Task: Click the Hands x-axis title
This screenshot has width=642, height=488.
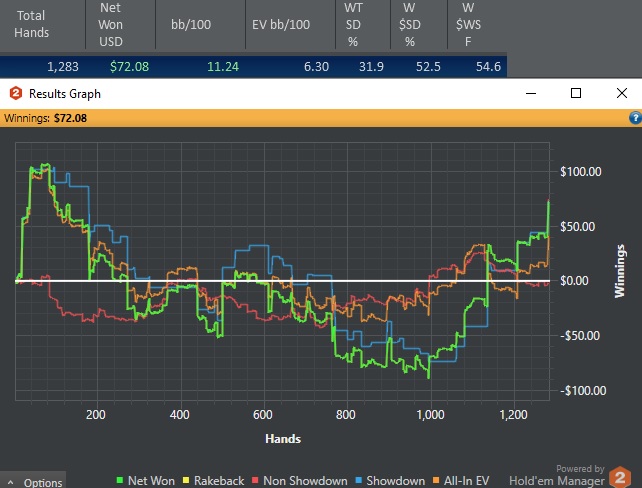Action: [x=283, y=439]
